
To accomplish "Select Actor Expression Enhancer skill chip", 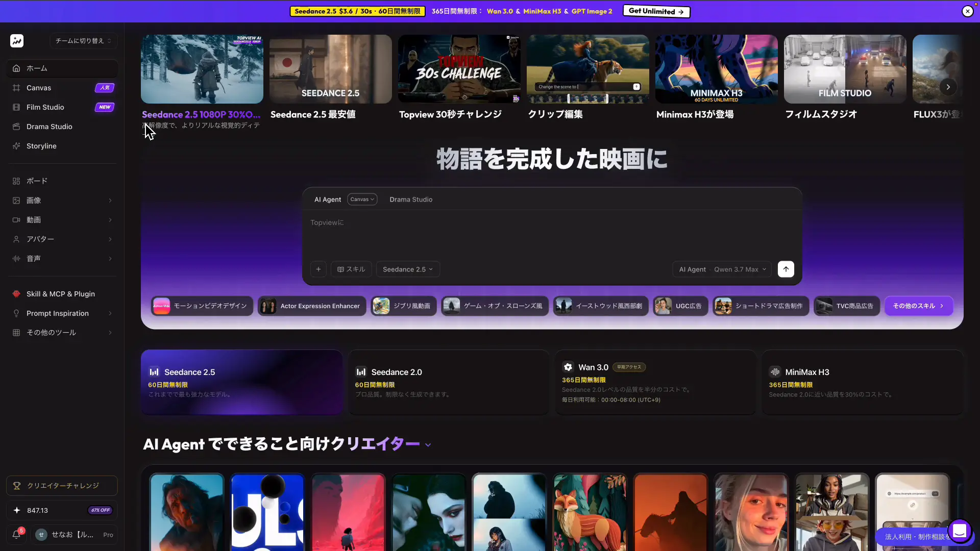I will click(x=312, y=306).
